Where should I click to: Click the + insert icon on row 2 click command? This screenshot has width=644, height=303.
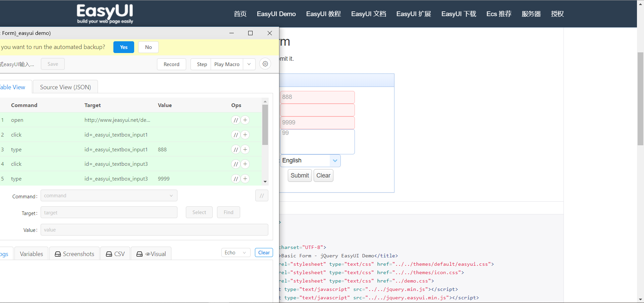click(x=245, y=135)
